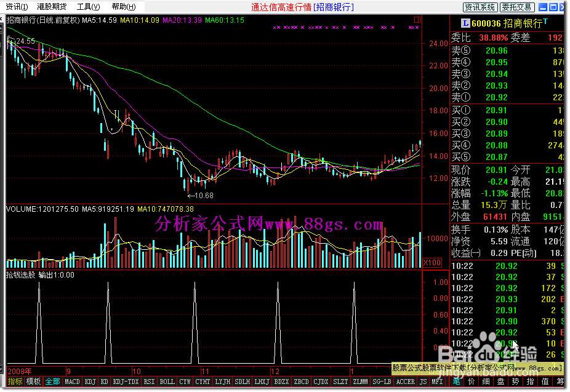
Task: Click the 招商银行(日线.前复权) chart title
Action: pyautogui.click(x=43, y=20)
